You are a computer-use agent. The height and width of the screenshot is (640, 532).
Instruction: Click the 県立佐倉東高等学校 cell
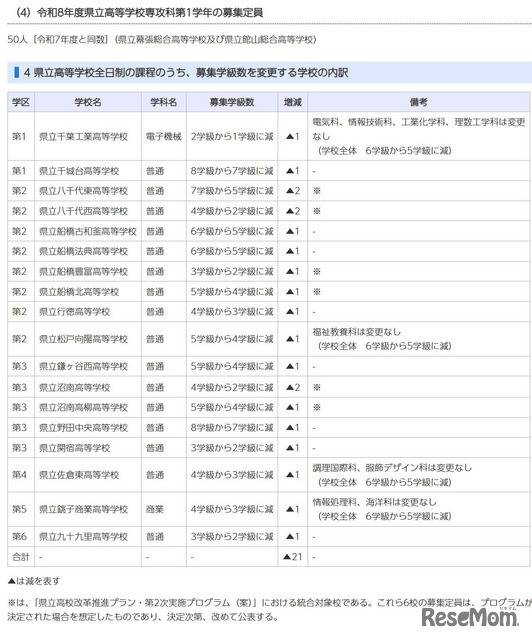coord(88,475)
